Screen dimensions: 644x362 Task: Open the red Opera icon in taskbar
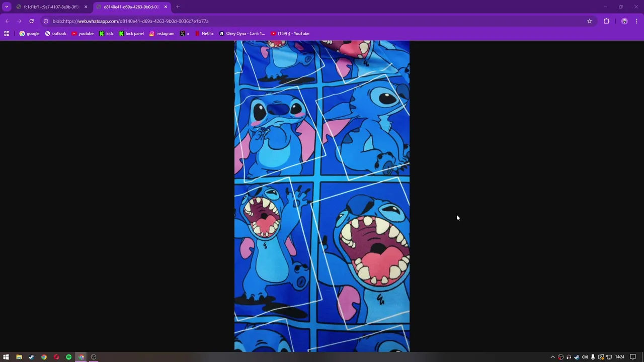click(56, 357)
